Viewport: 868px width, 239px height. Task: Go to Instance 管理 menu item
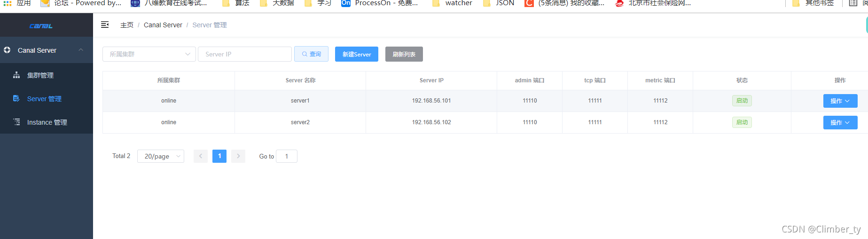click(x=46, y=122)
